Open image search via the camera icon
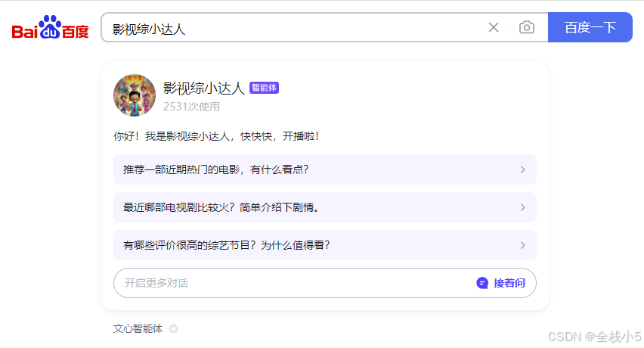Viewport: 644px width, 348px height. [527, 27]
